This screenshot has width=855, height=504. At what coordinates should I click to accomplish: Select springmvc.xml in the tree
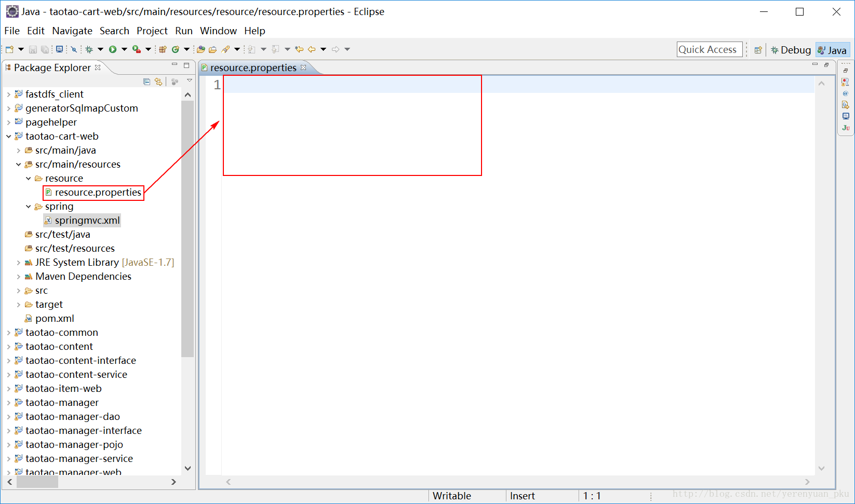click(83, 221)
